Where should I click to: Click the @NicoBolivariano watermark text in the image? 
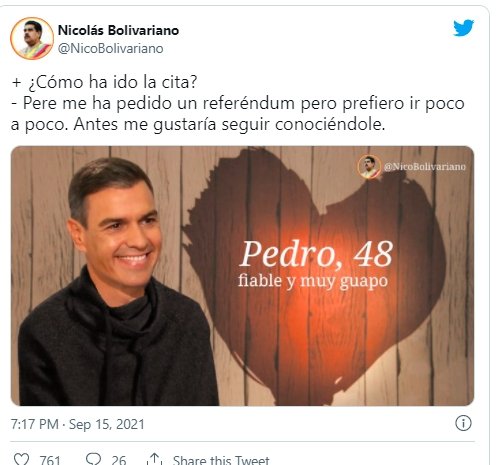coord(425,166)
